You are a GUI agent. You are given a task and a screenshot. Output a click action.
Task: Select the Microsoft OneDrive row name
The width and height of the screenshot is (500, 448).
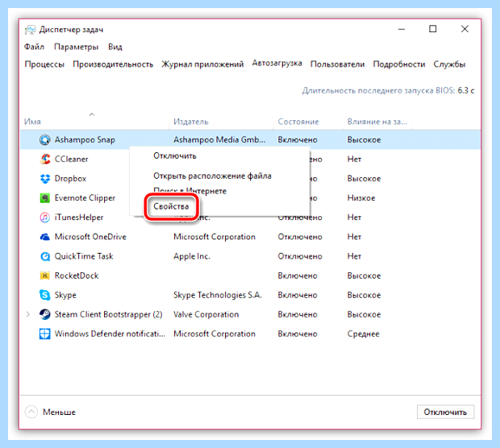pos(90,237)
